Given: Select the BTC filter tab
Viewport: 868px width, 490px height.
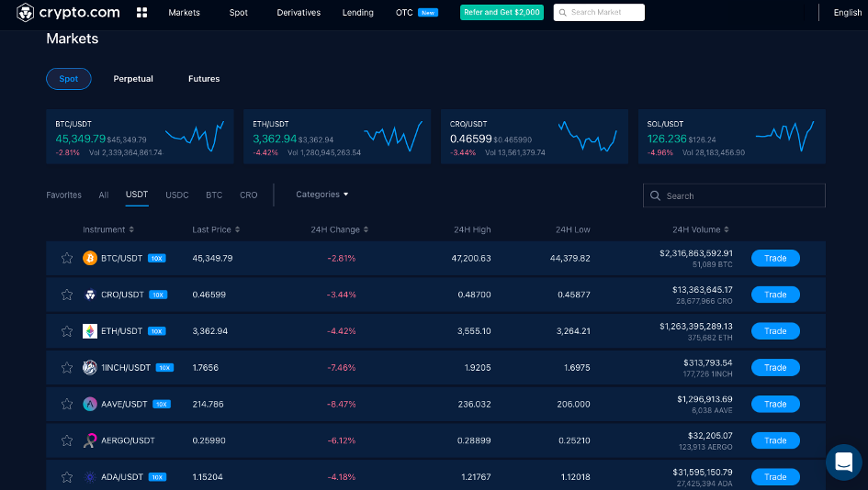Looking at the screenshot, I should pos(214,195).
